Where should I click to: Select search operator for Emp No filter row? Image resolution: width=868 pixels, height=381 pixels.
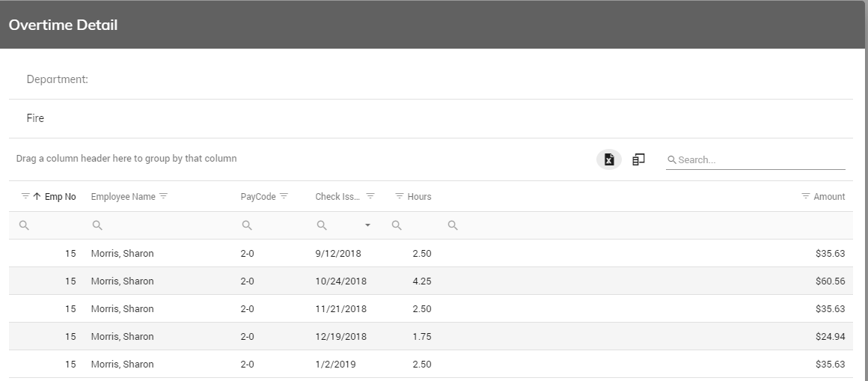click(25, 225)
